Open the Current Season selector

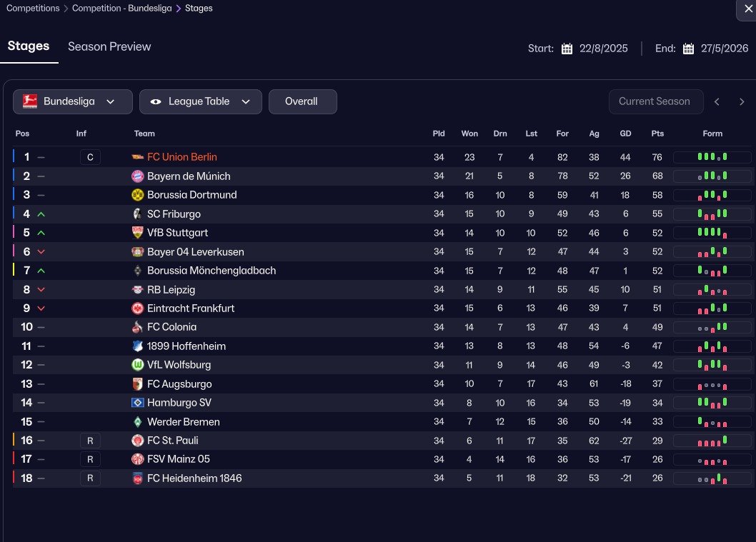(655, 101)
